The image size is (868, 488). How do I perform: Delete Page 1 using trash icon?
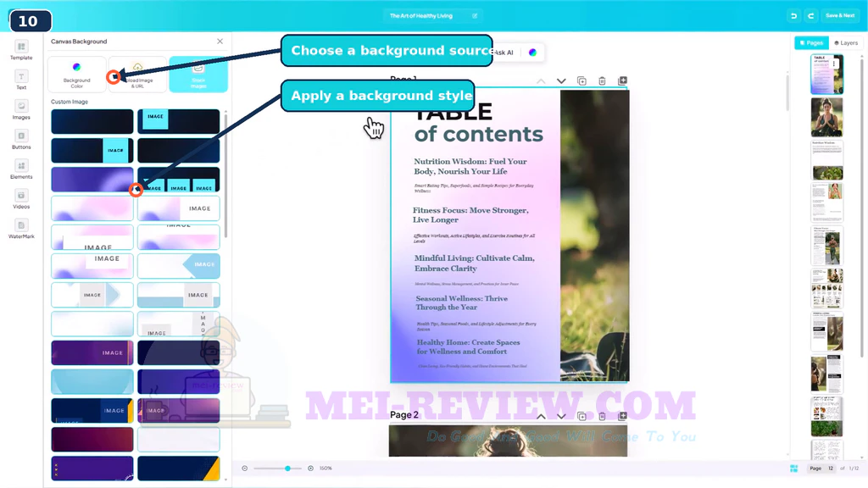click(603, 81)
